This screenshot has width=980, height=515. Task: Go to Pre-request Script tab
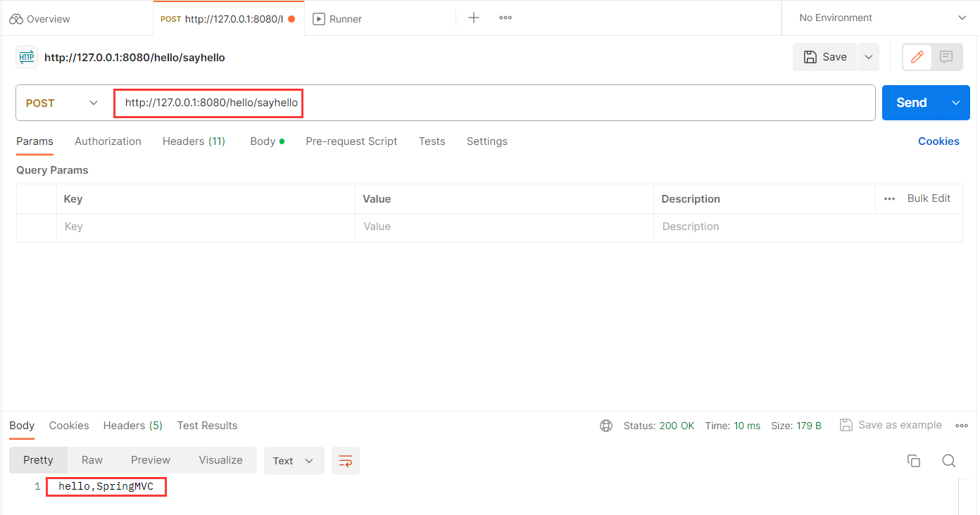click(351, 141)
